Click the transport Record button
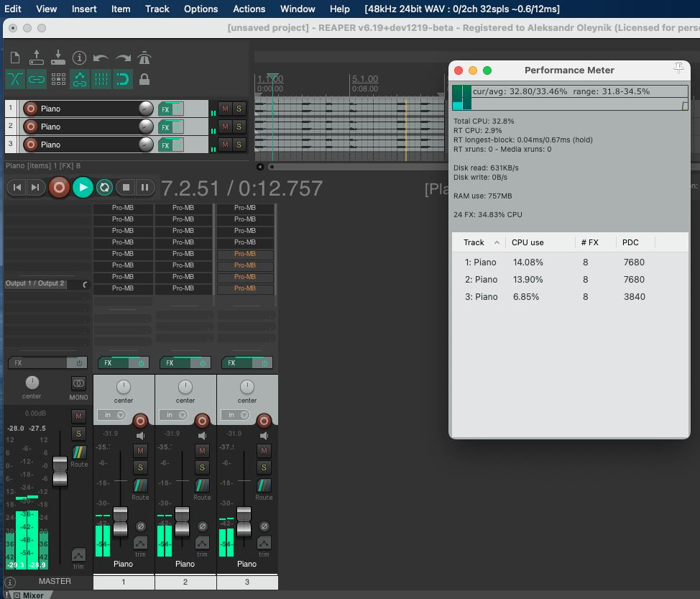 pyautogui.click(x=59, y=188)
